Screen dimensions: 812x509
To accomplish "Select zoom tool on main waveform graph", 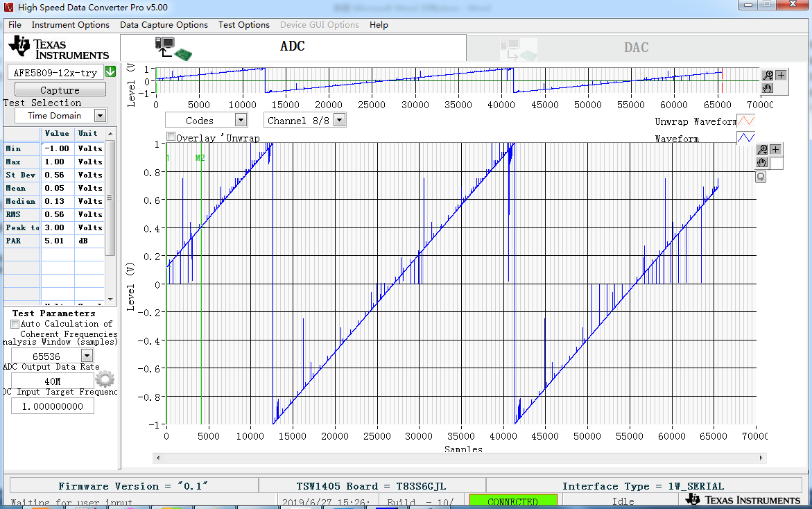I will pyautogui.click(x=762, y=150).
